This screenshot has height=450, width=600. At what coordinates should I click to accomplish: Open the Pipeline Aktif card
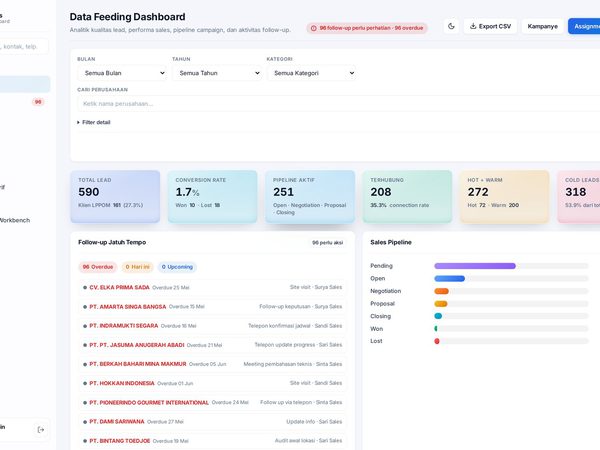pos(310,197)
